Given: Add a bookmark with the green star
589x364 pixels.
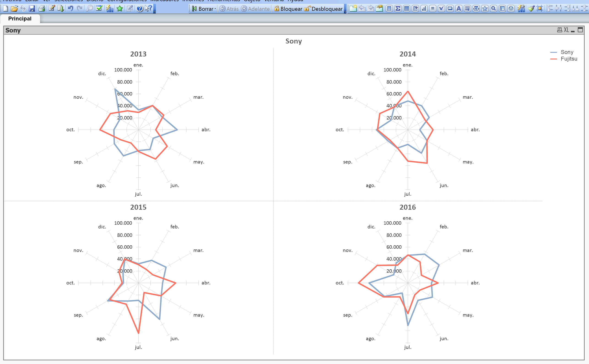Looking at the screenshot, I should pyautogui.click(x=119, y=9).
